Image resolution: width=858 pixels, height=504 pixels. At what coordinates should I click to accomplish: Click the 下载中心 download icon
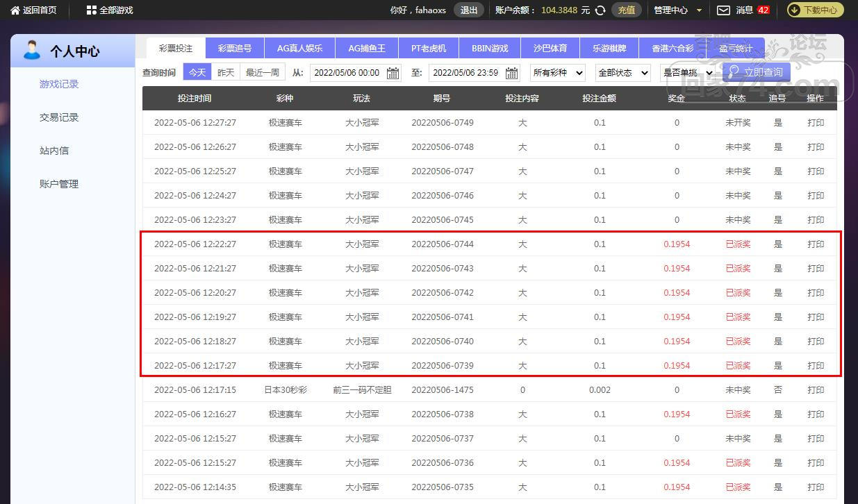(794, 10)
